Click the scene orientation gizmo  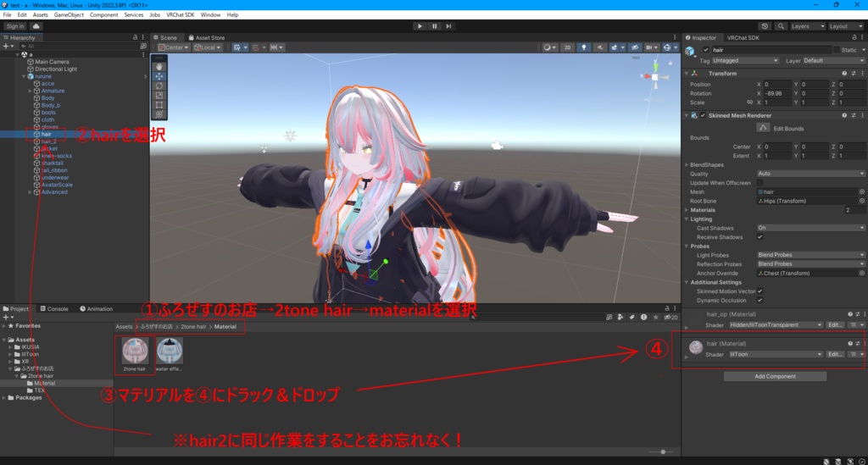[x=655, y=75]
